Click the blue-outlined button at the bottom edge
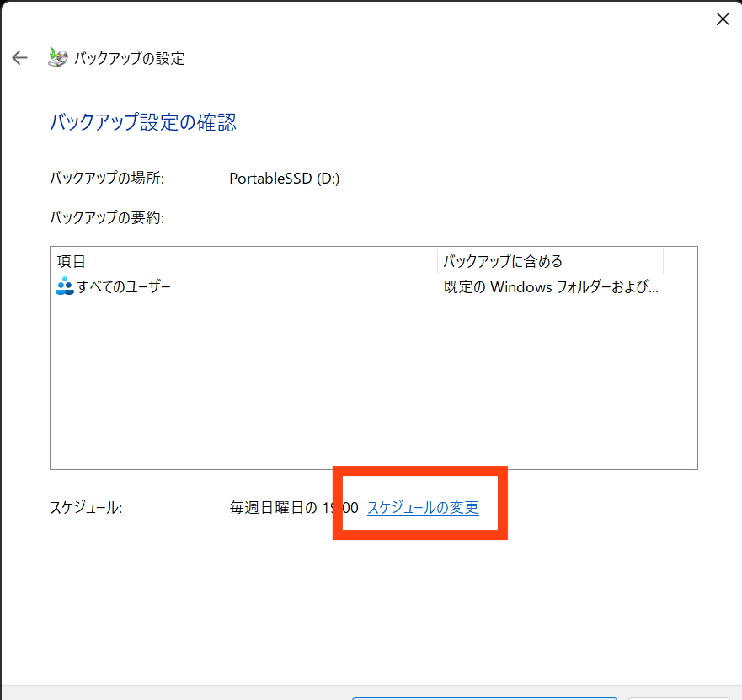 point(484,697)
